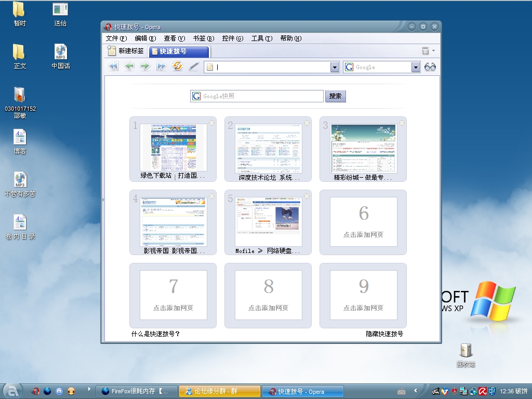The image size is (532, 399).
Task: Click the Start button on the taskbar
Action: point(12,391)
